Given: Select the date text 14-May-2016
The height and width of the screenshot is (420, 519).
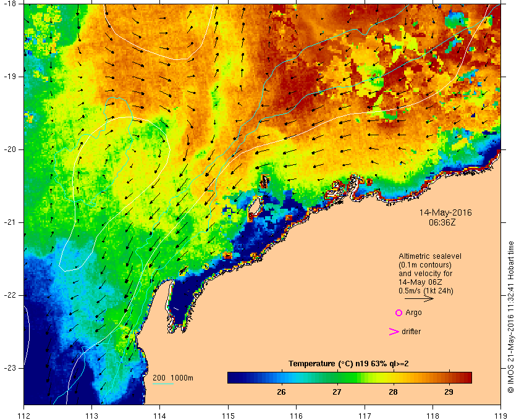Looking at the screenshot, I should tap(445, 212).
